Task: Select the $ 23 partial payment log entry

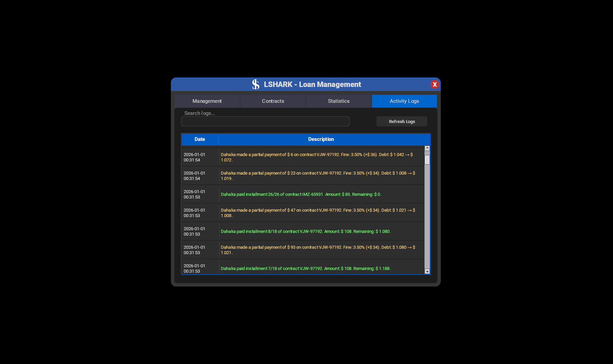Action: pos(303,176)
